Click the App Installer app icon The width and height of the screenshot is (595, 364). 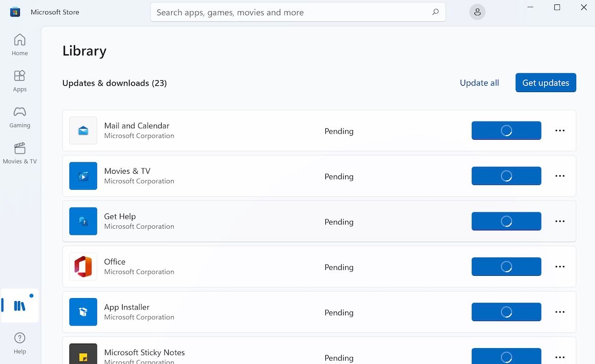pos(83,312)
